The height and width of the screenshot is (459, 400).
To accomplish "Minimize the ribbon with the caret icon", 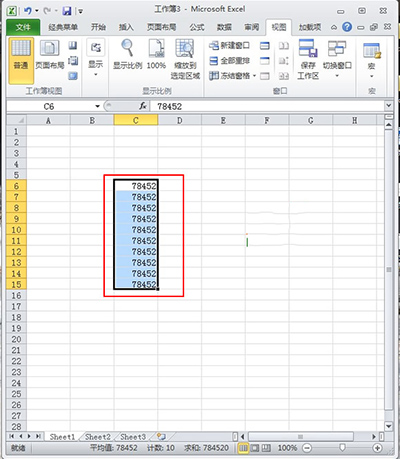I will [x=334, y=27].
